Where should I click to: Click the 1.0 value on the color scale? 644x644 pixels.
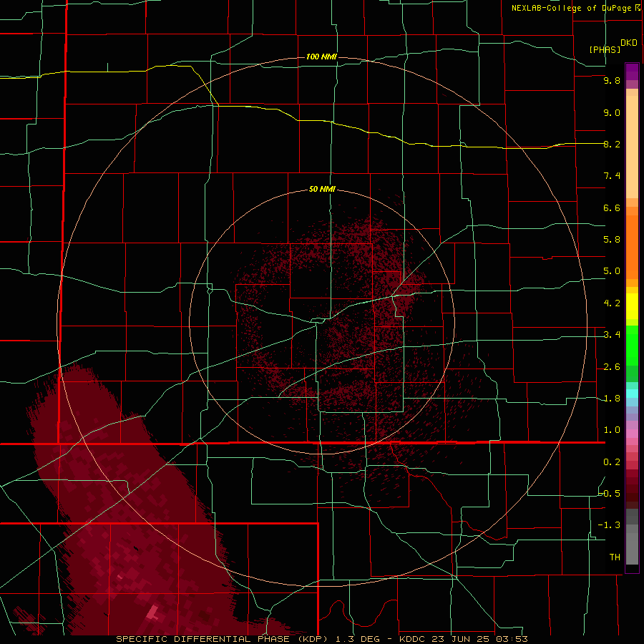612,430
